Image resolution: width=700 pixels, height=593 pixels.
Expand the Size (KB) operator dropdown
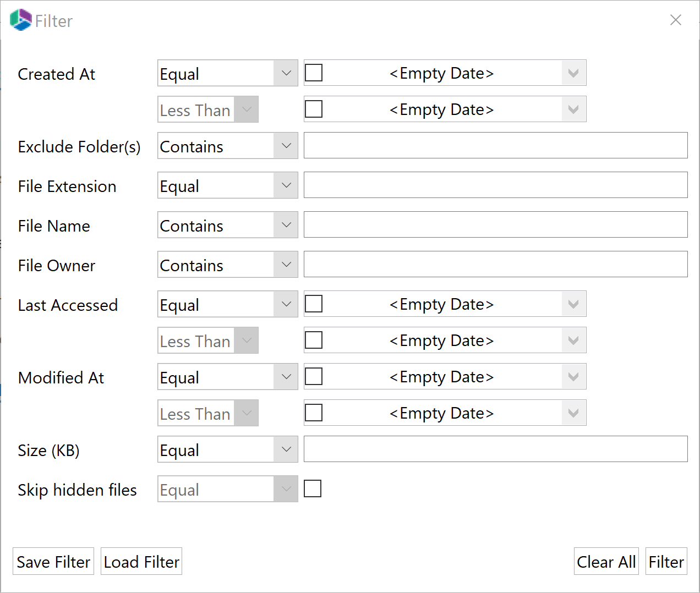point(286,449)
